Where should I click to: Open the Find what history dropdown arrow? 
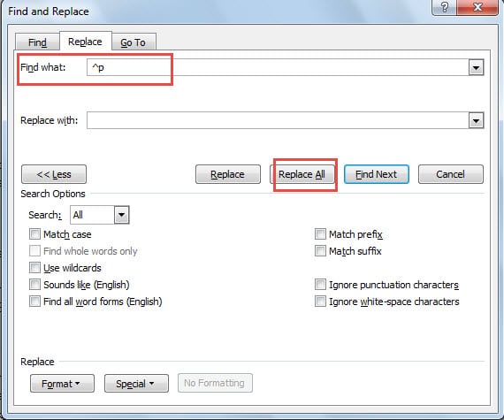coord(476,67)
